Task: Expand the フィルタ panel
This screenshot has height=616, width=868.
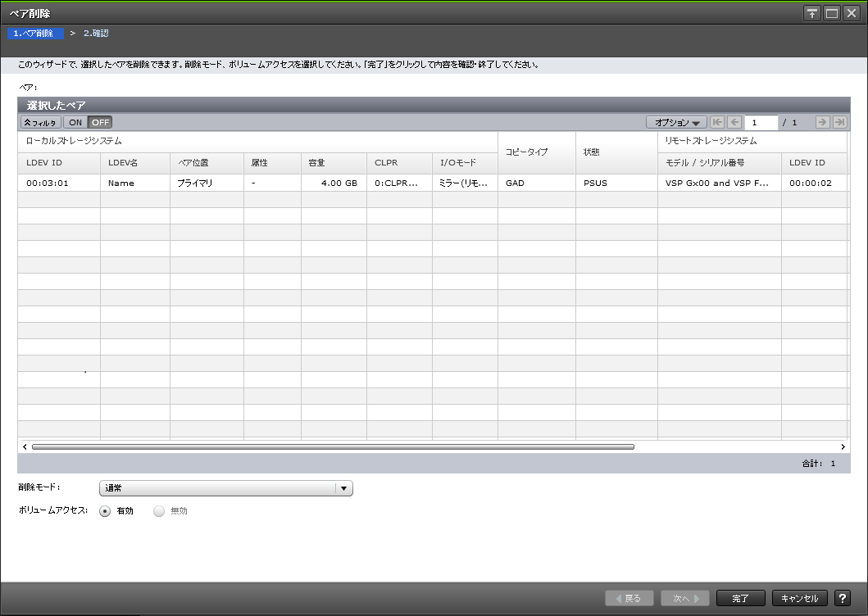Action: pyautogui.click(x=40, y=122)
